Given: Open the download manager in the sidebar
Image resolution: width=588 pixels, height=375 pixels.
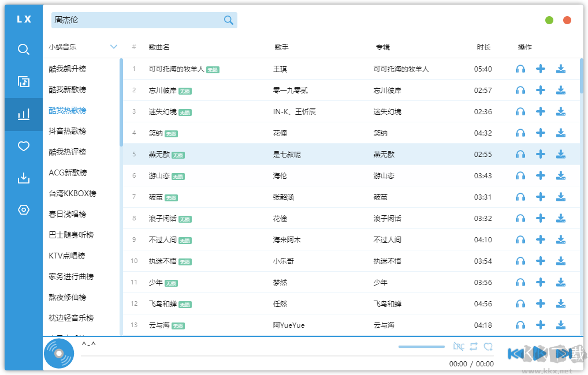Looking at the screenshot, I should [23, 178].
